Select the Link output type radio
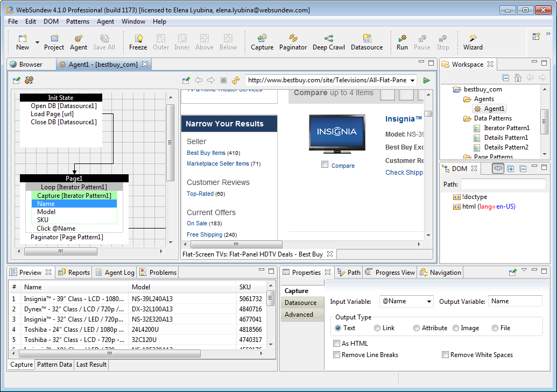This screenshot has width=557, height=392. point(377,328)
